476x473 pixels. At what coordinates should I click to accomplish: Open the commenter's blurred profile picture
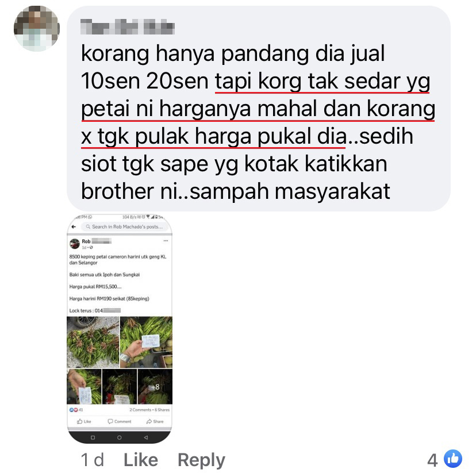[x=37, y=29]
